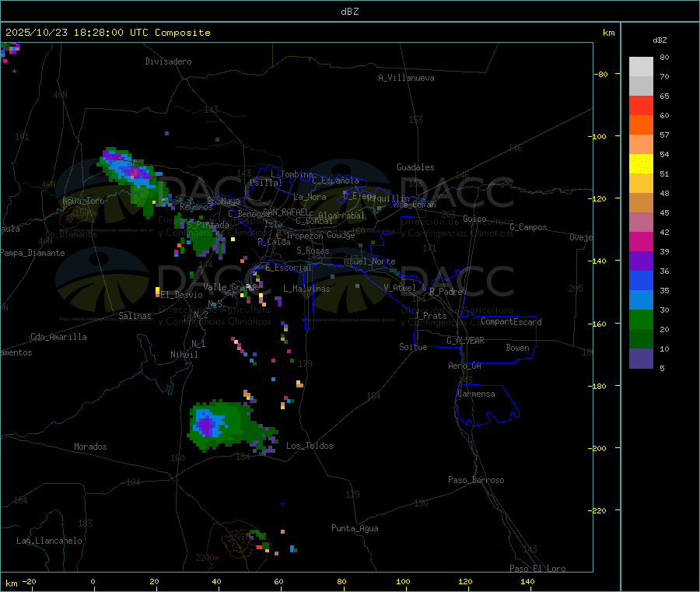Choose the lightest gray 70-80 dBZ legend swatch

click(641, 67)
